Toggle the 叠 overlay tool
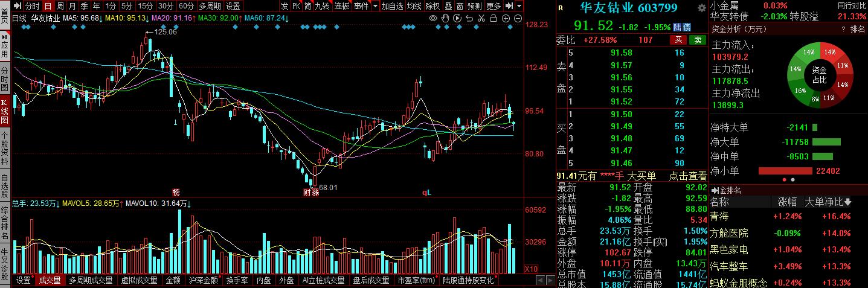The image size is (868, 288). [x=448, y=6]
